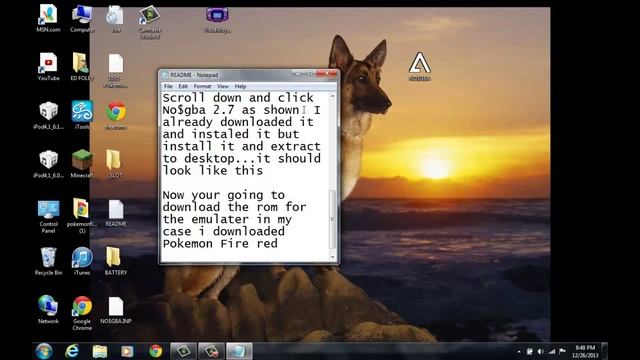
Task: Select the Network desktop icon
Action: coord(48,309)
